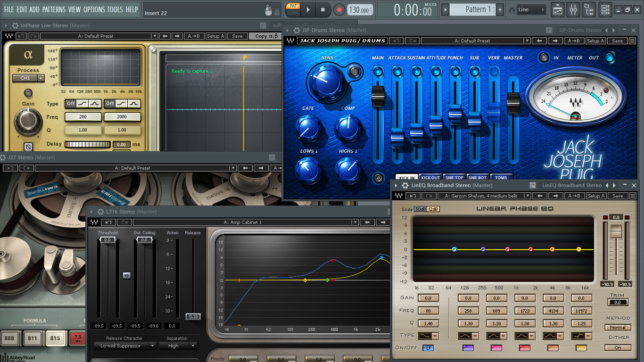Switch between PAT and SONG mode
Image resolution: width=644 pixels, height=362 pixels.
[x=293, y=9]
